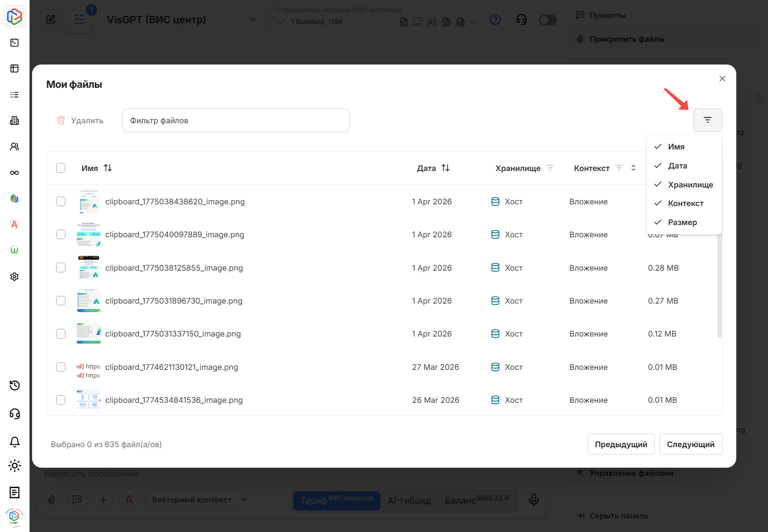This screenshot has width=768, height=532.
Task: Select checkbox for clipboard_1774621130121_image.png
Action: (61, 367)
